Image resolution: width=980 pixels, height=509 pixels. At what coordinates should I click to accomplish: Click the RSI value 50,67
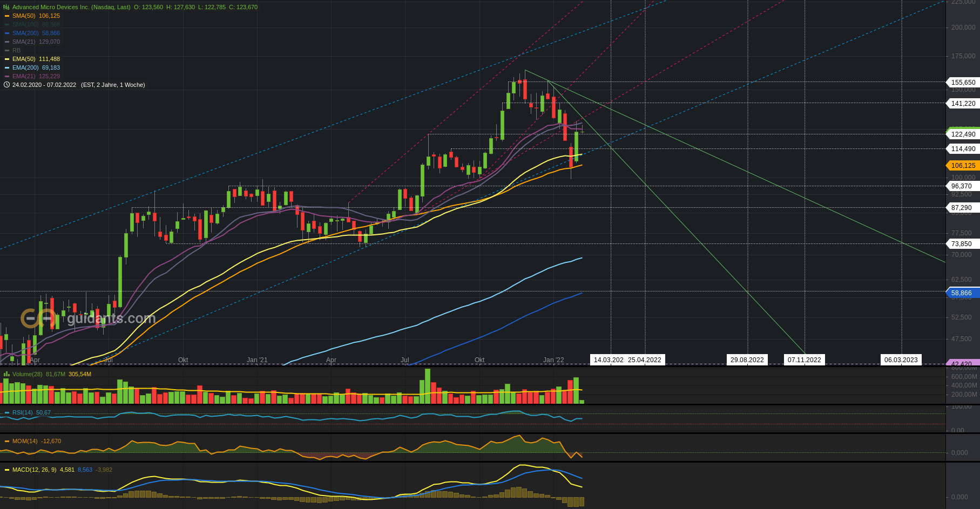click(x=43, y=412)
